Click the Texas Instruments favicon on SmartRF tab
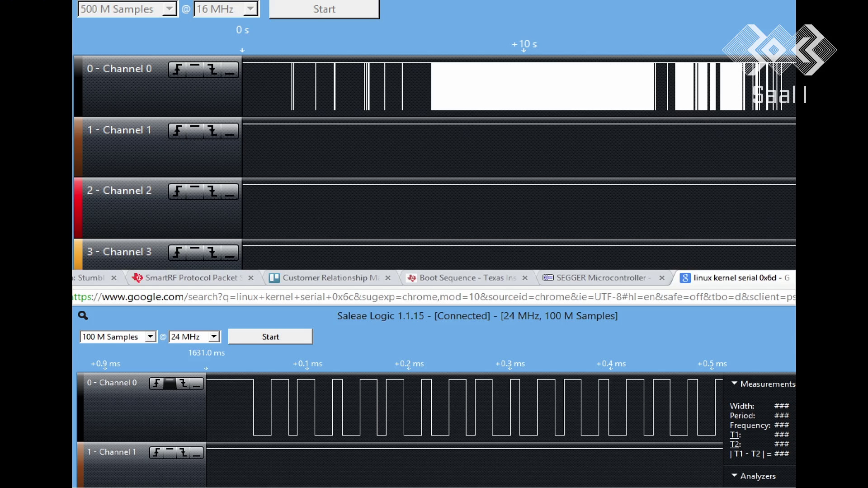The height and width of the screenshot is (488, 868). coord(137,278)
